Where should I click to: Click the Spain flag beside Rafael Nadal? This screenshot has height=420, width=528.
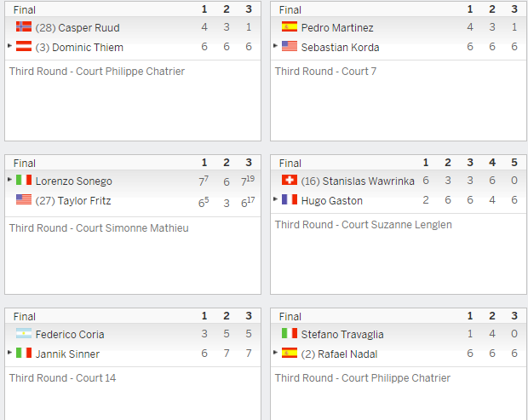290,353
